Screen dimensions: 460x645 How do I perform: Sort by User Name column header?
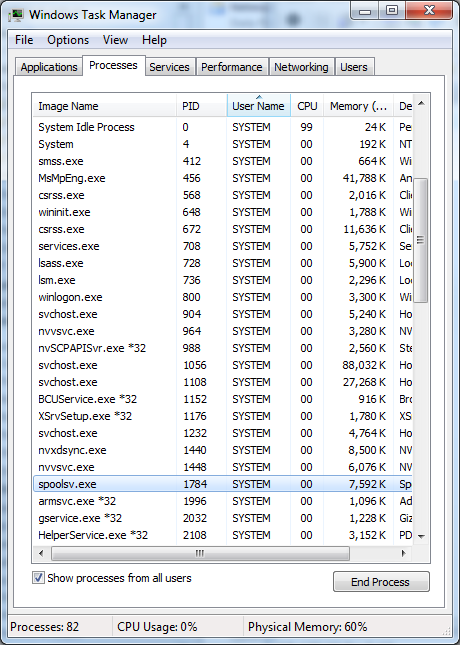(258, 106)
